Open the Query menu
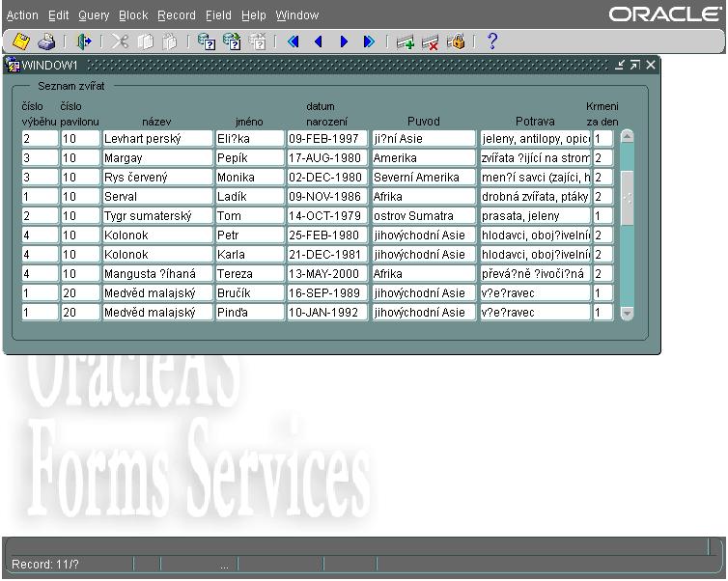 [x=94, y=15]
